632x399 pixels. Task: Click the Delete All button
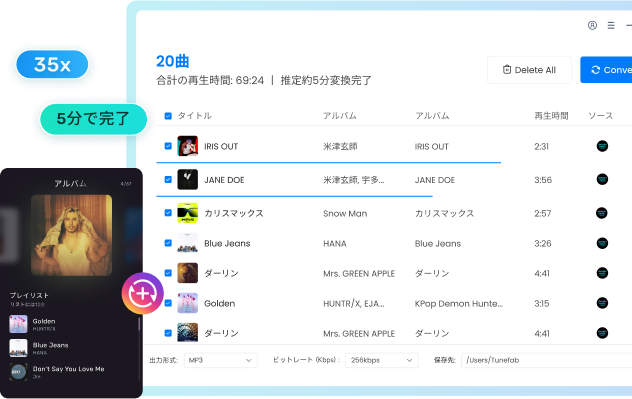pyautogui.click(x=529, y=70)
